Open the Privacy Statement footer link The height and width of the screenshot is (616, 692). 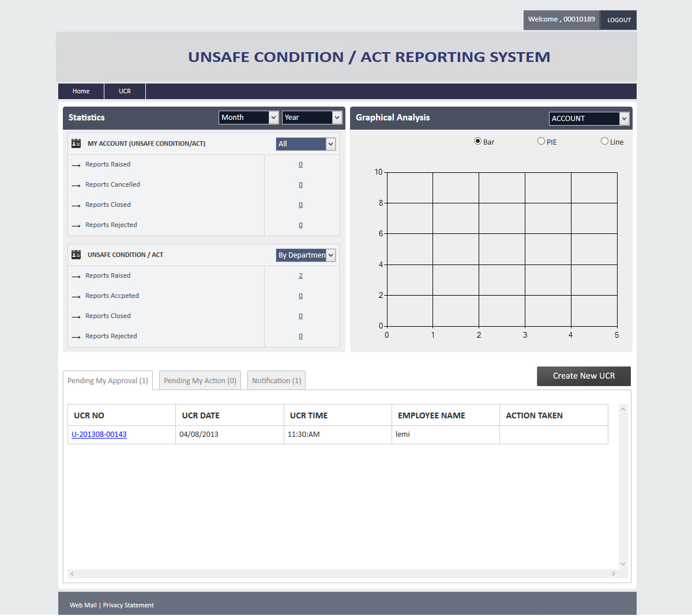click(128, 605)
